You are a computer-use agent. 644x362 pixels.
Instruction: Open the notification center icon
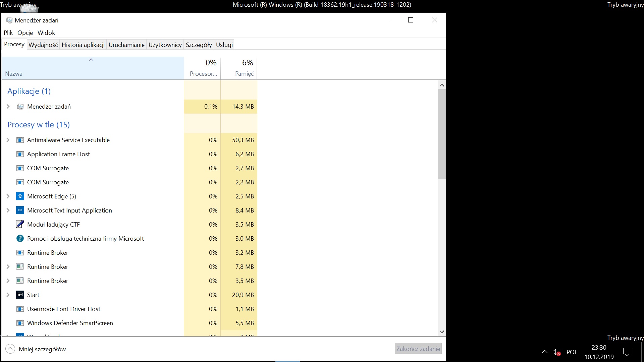click(x=627, y=352)
